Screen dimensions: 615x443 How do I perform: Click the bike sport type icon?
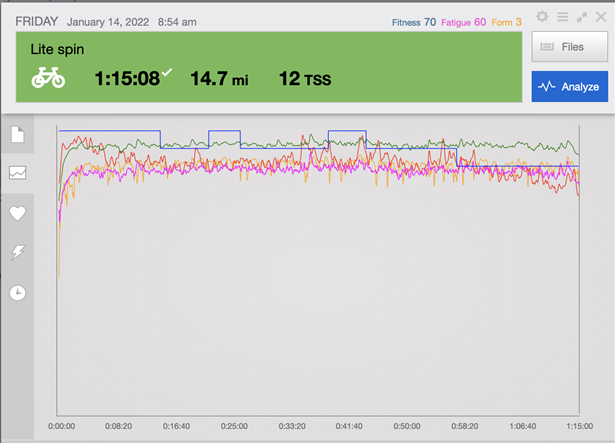tap(48, 78)
